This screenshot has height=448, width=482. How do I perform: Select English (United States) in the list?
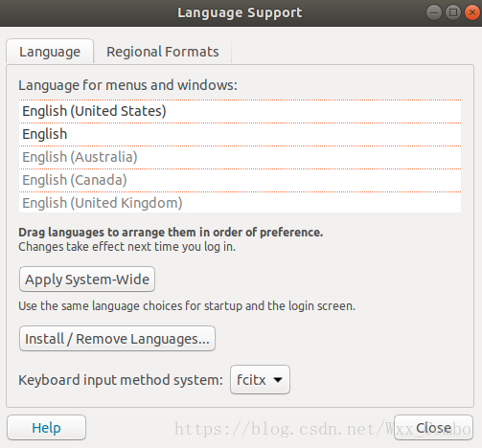(240, 111)
